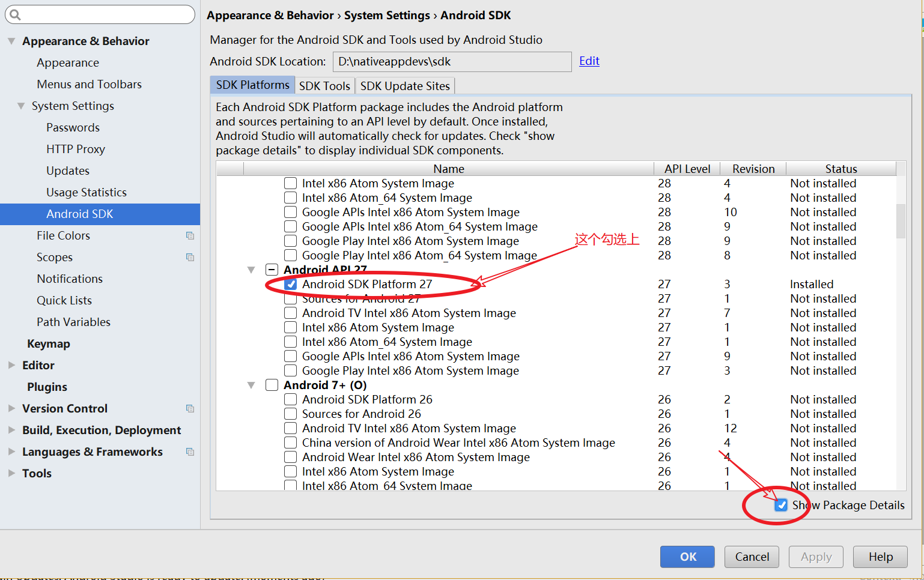The height and width of the screenshot is (580, 924).
Task: Uncheck Android SDK Platform 27 checkbox
Action: pyautogui.click(x=291, y=284)
